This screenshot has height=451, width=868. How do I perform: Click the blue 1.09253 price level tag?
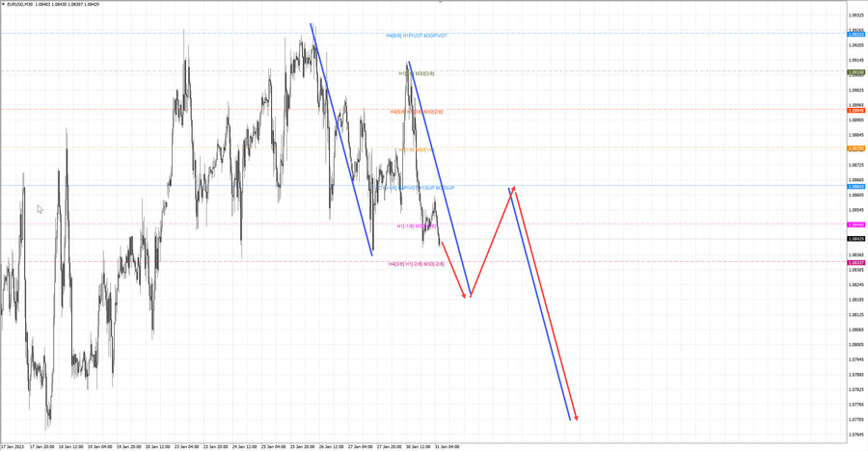point(855,35)
